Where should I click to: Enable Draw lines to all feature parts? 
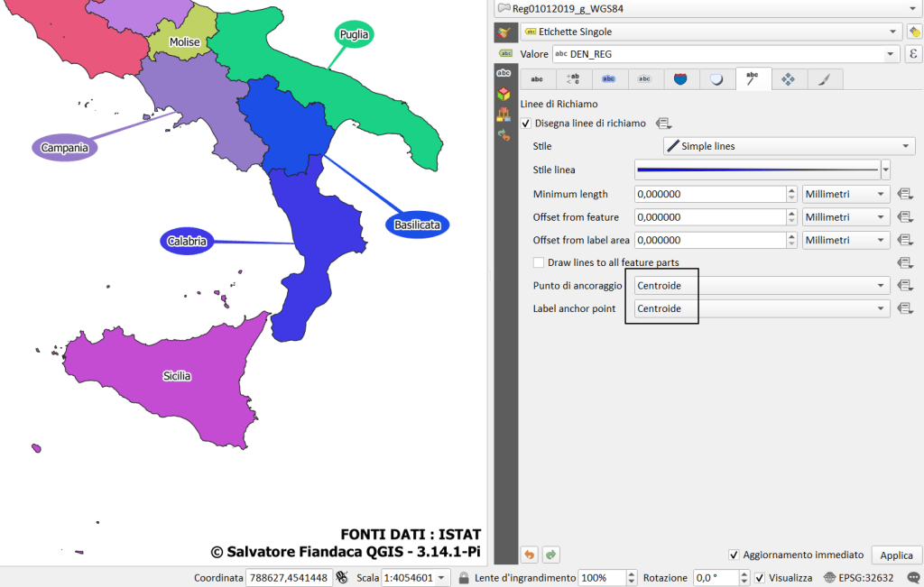click(x=539, y=262)
